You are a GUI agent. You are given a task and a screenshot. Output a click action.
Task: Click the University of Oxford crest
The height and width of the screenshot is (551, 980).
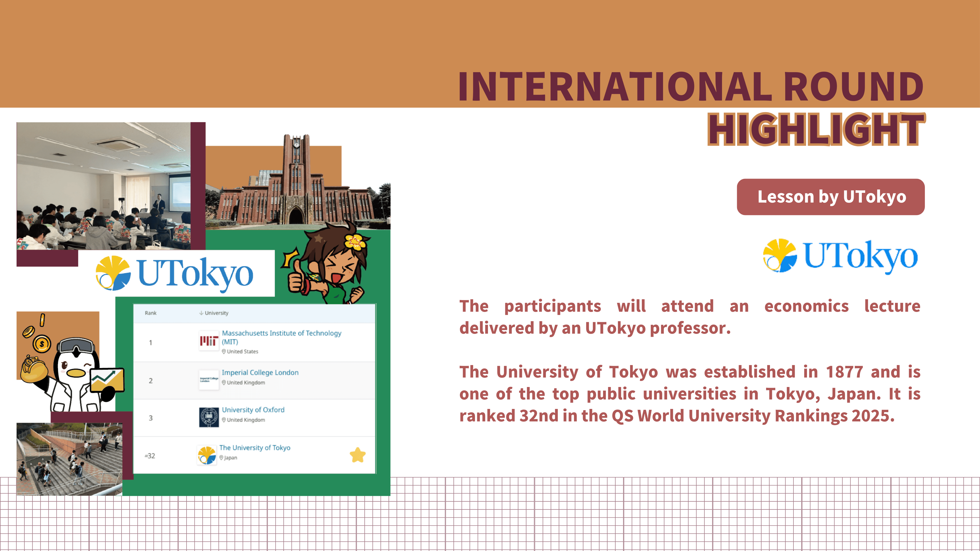[x=209, y=417]
